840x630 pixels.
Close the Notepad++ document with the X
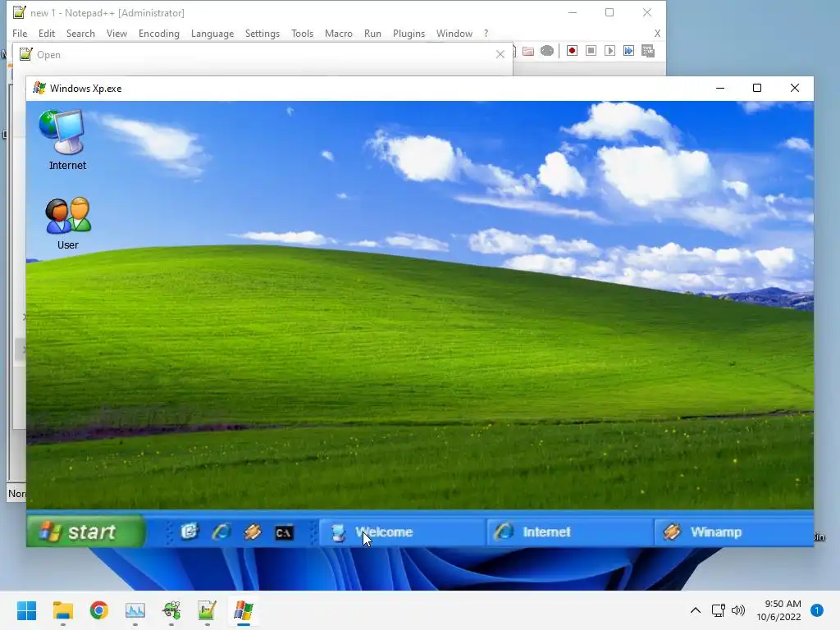pos(657,33)
